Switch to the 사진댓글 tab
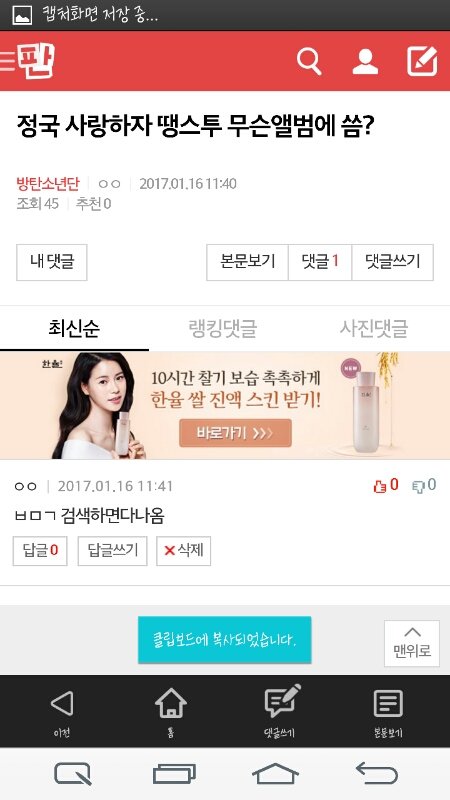 click(373, 328)
